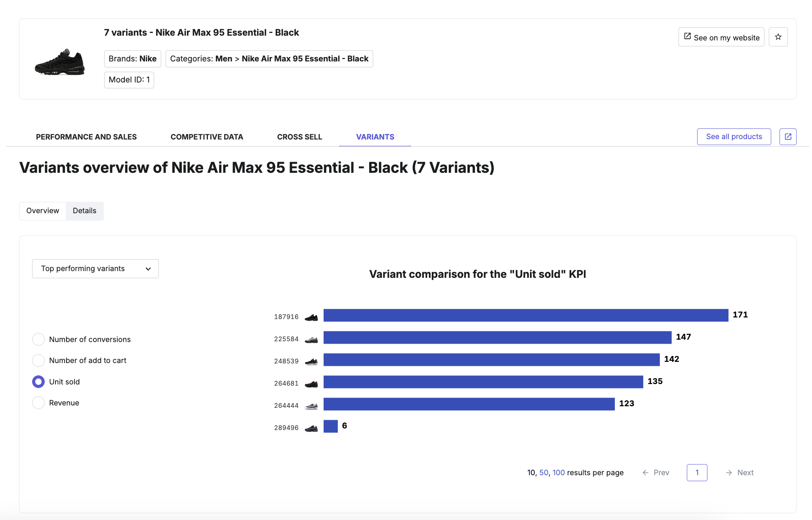
Task: Show 10 results per page
Action: (x=531, y=472)
